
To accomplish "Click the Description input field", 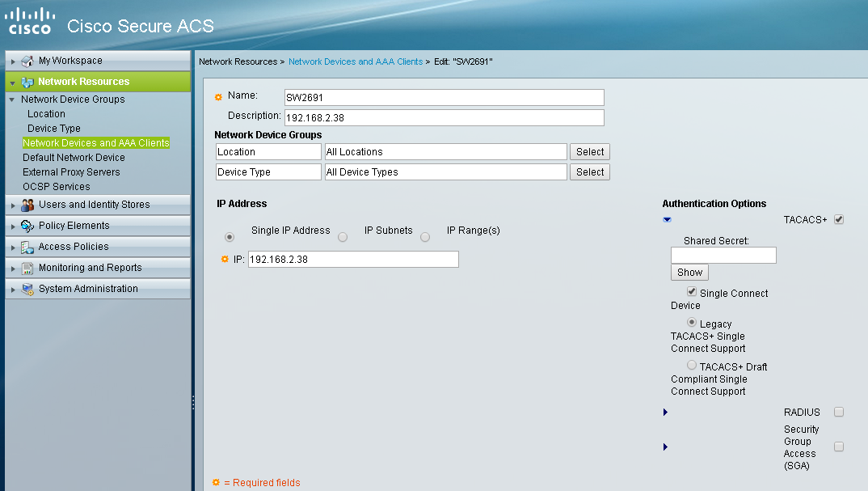I will [444, 117].
